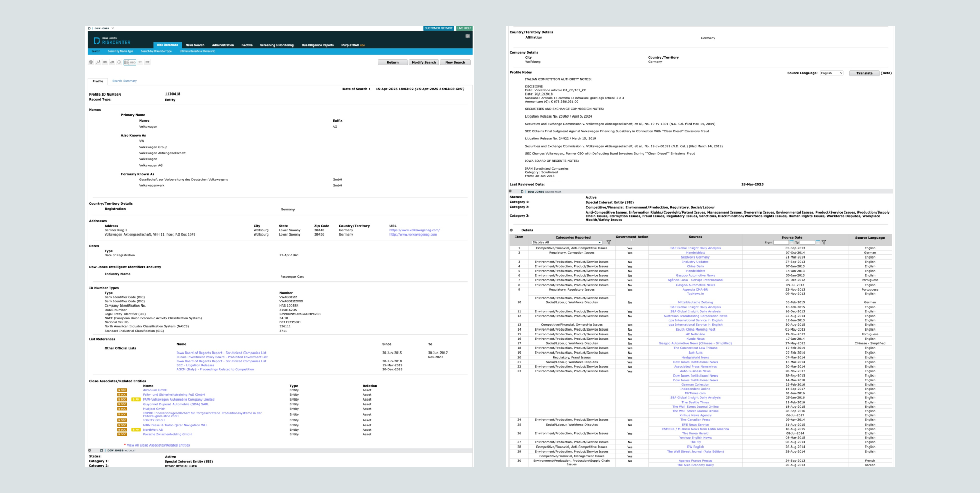Click the New Search button
980x493 pixels.
[x=455, y=62]
